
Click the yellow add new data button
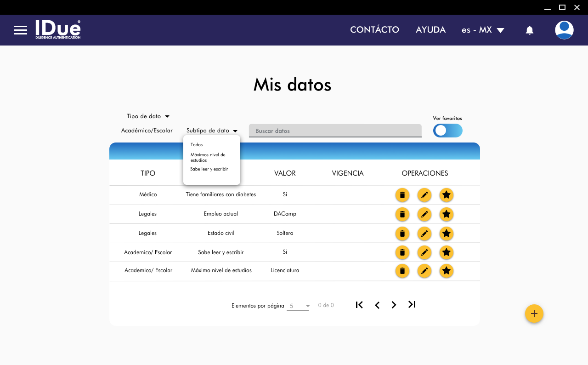[x=534, y=314]
